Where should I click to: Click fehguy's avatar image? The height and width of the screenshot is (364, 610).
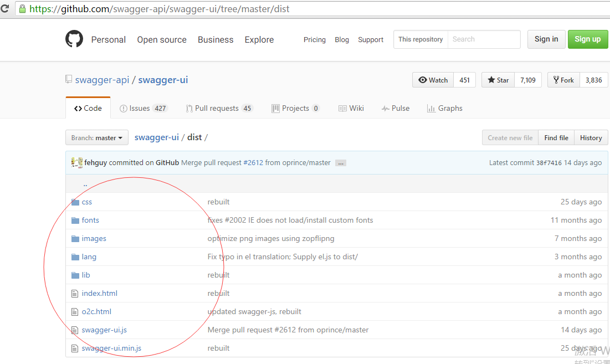[x=77, y=163]
